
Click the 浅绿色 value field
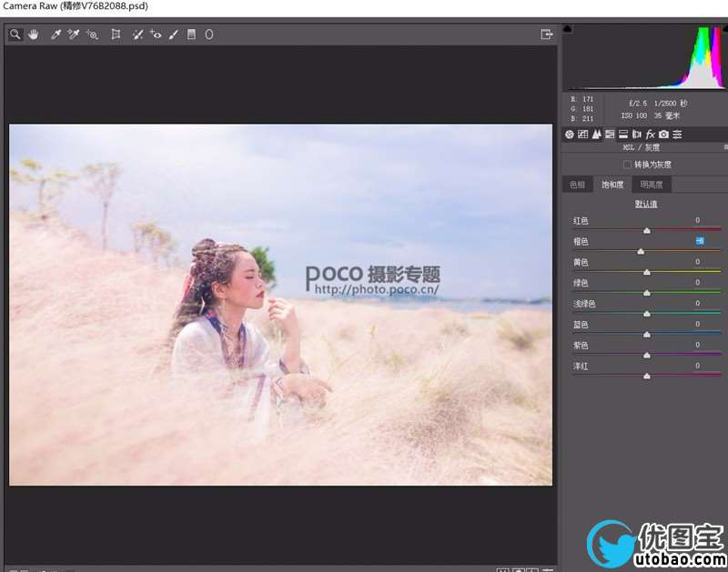pyautogui.click(x=697, y=303)
